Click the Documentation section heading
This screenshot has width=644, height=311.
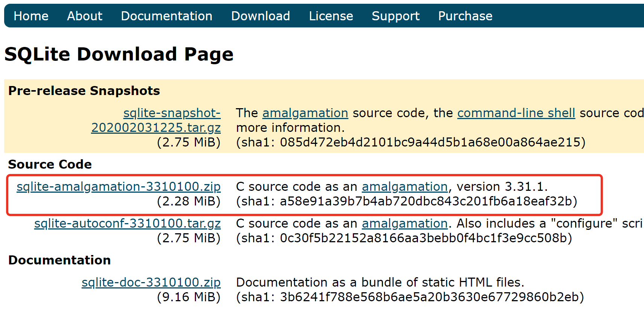tap(59, 260)
